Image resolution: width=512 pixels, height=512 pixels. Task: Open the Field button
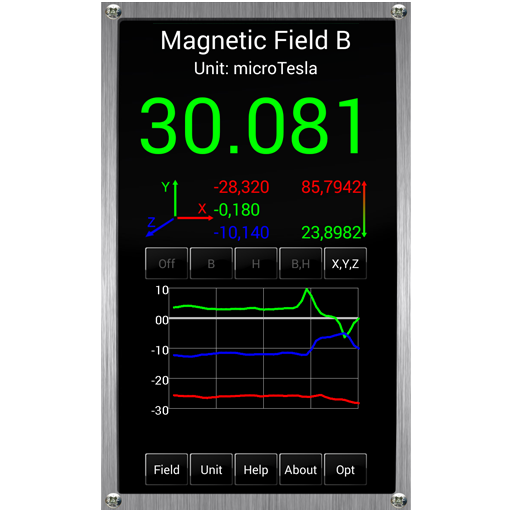[167, 469]
